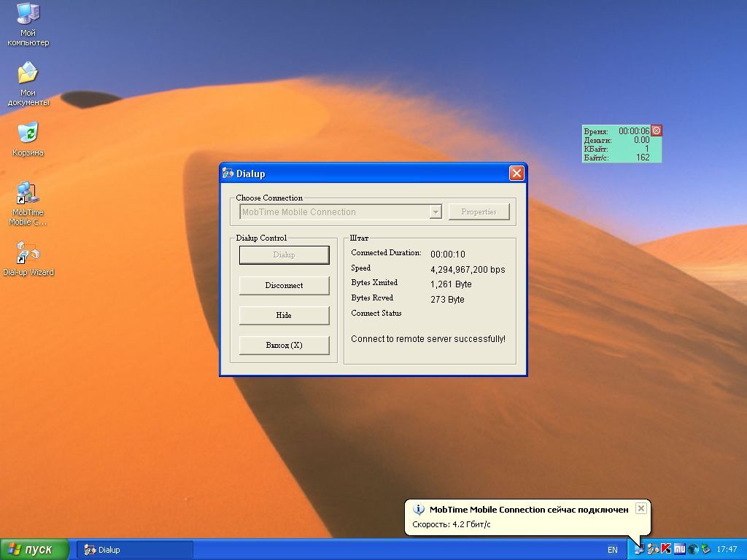
Task: Click the Время value 00:00:06 in widget
Action: [x=634, y=131]
